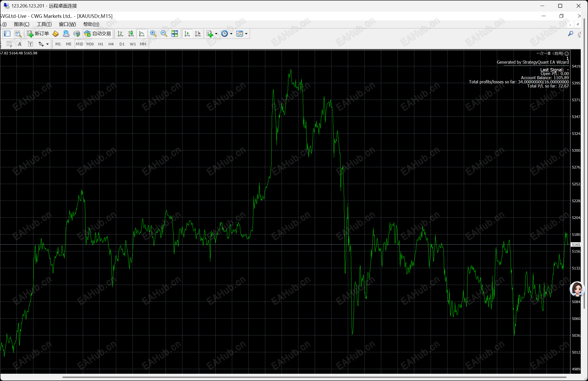The width and height of the screenshot is (588, 381).
Task: Click the search magnifier in the top right
Action: tap(571, 34)
